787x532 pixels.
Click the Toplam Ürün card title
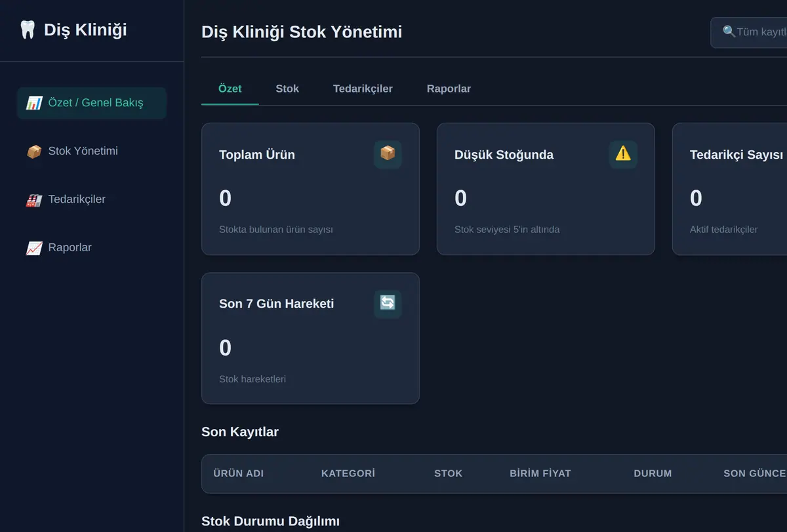click(x=257, y=155)
